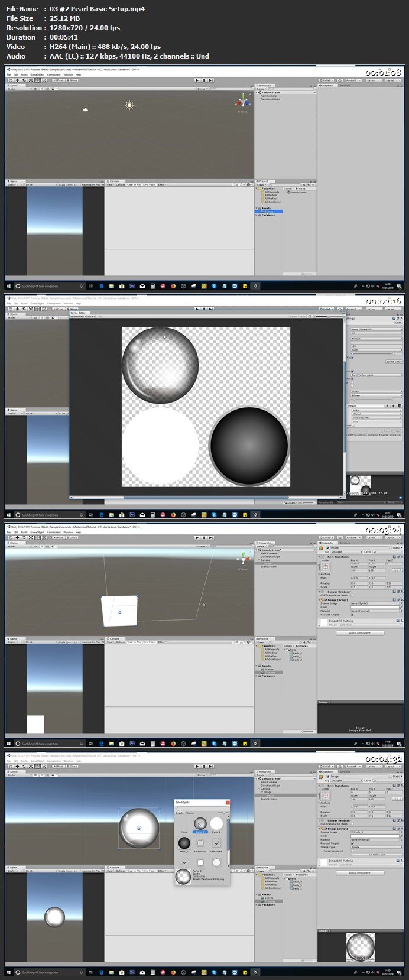Toggle Cull Transparent Mesh in 00:03:24 Inspector
Viewport: 409px width, 980px height.
coord(352,595)
